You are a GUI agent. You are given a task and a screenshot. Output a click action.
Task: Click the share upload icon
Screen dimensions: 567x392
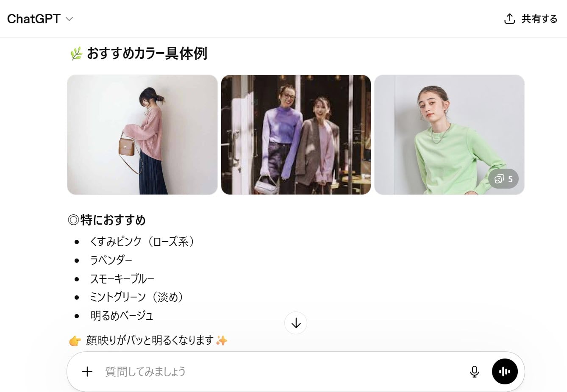509,19
